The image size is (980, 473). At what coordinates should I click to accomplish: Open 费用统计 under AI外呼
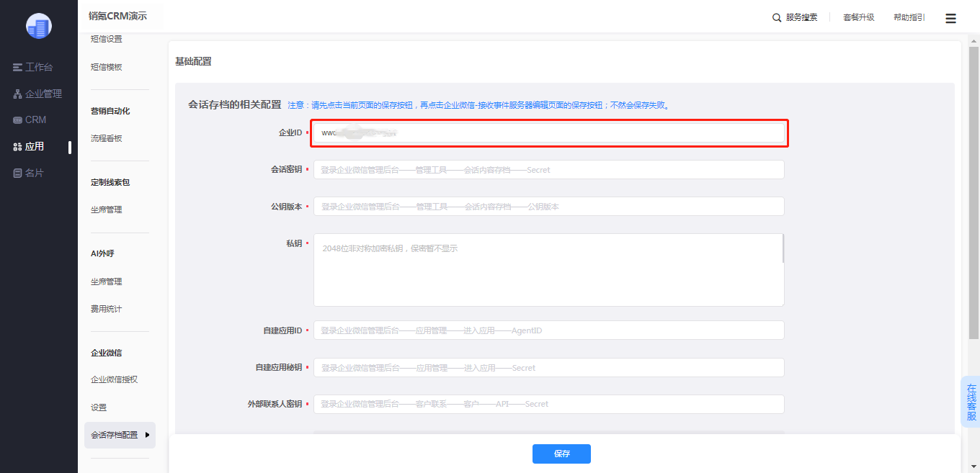107,309
